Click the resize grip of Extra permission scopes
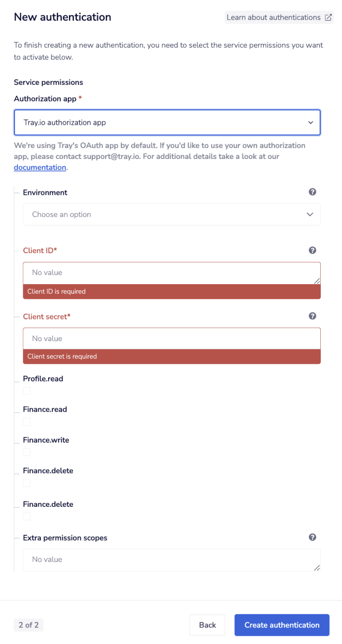342x644 pixels. 317,567
